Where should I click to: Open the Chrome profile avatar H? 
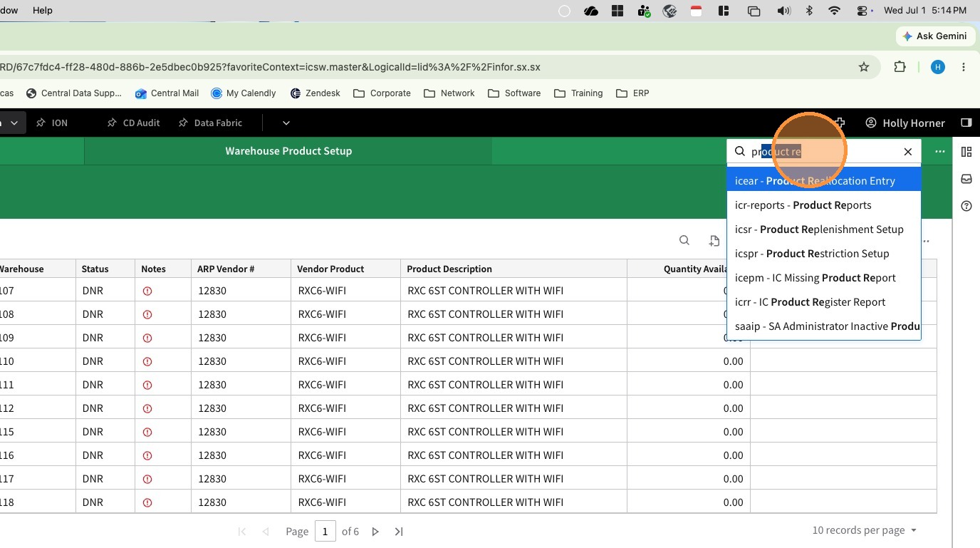coord(938,67)
